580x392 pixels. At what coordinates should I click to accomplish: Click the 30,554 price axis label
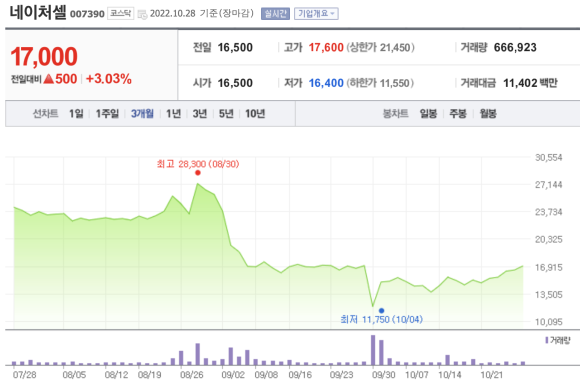pos(549,158)
